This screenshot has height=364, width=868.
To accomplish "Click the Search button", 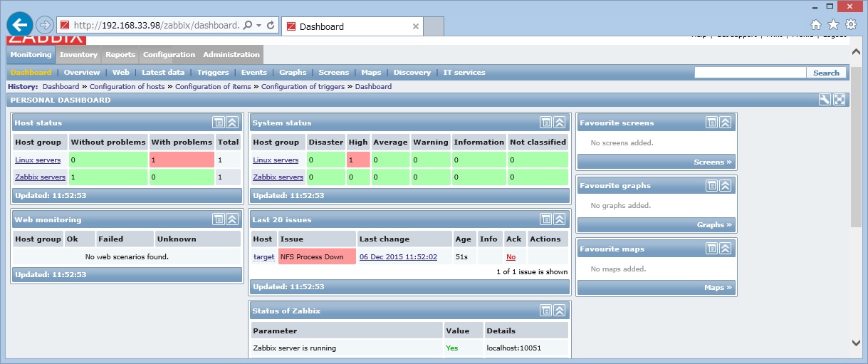I will coord(826,73).
